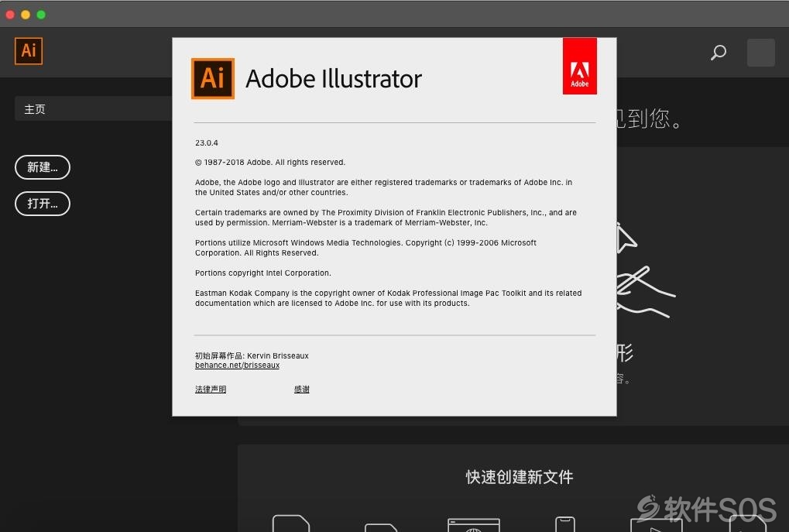Click the macOS green fullscreen window button
789x532 pixels.
point(41,15)
